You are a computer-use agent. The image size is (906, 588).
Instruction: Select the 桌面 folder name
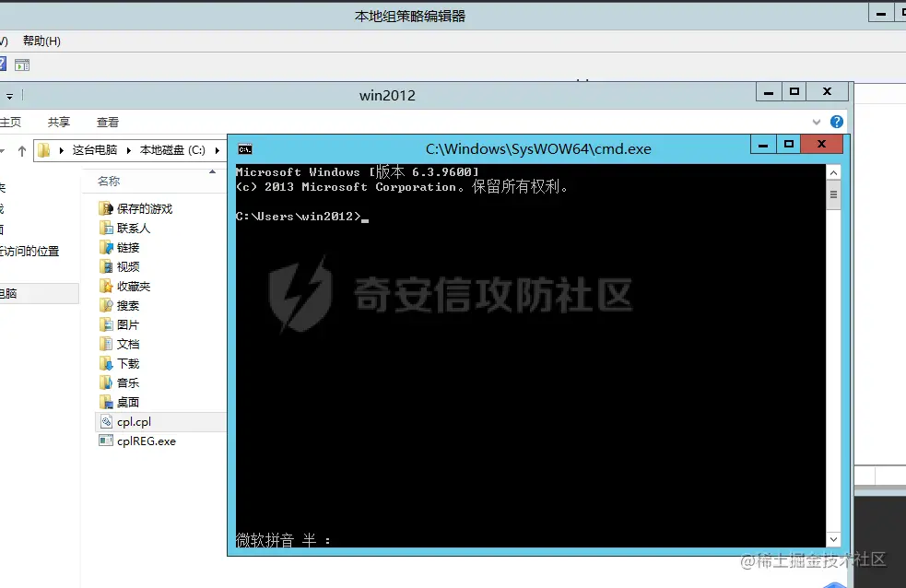pos(128,403)
